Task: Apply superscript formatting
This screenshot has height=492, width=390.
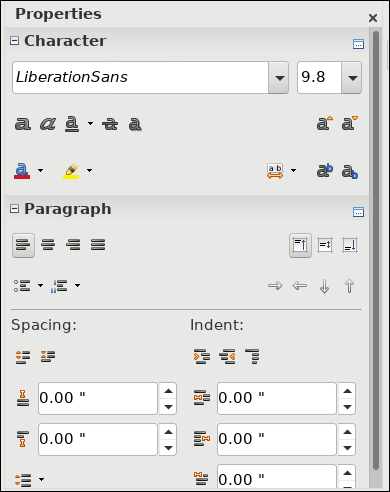Action: pos(325,171)
